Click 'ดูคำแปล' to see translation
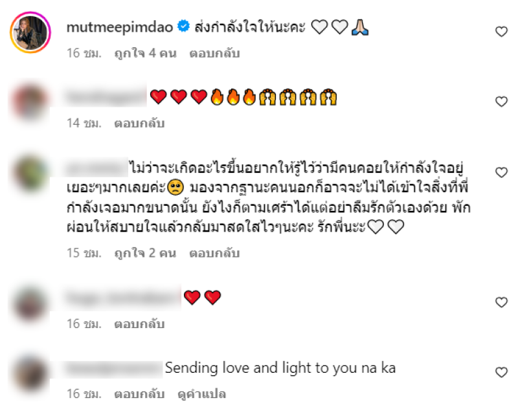Screen dimensions: 518x420 tap(201, 393)
